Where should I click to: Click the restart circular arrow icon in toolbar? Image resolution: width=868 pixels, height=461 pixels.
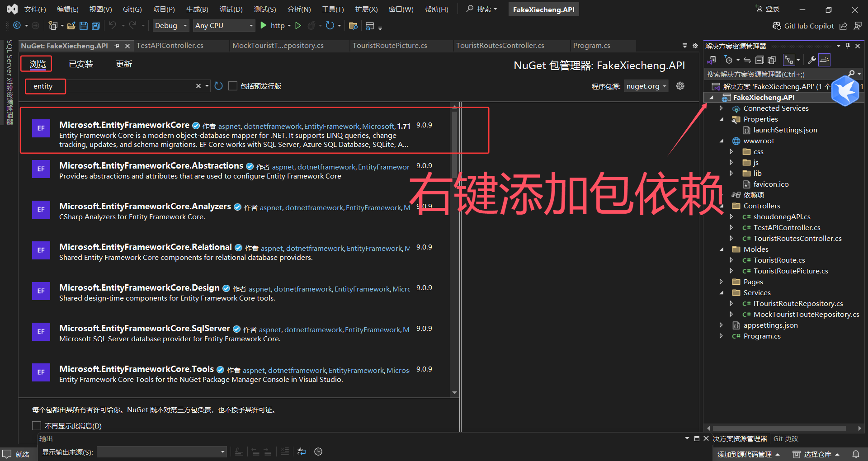tap(330, 26)
